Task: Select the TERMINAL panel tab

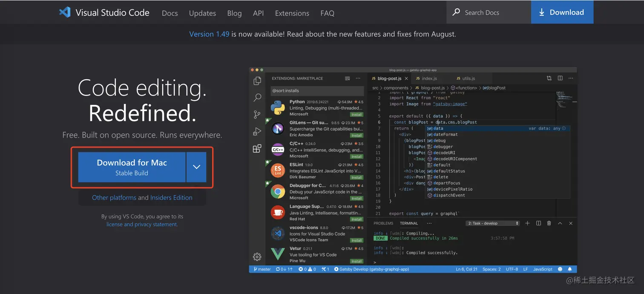Action: pos(409,223)
